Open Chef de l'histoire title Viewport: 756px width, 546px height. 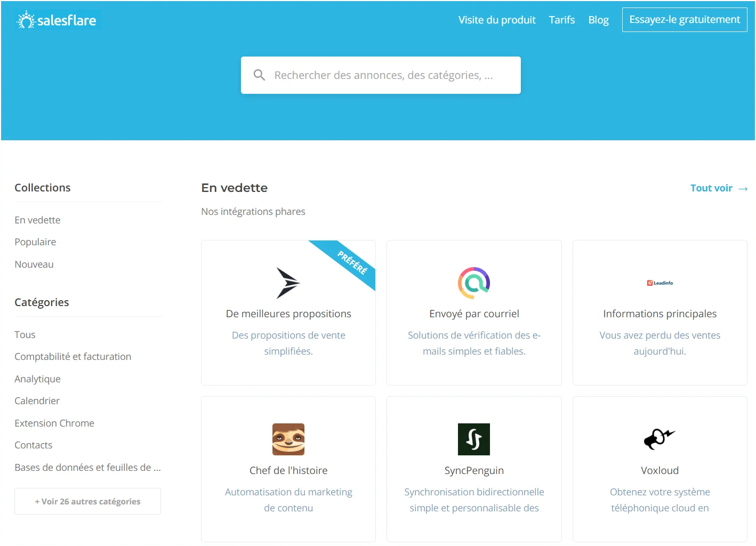tap(288, 470)
